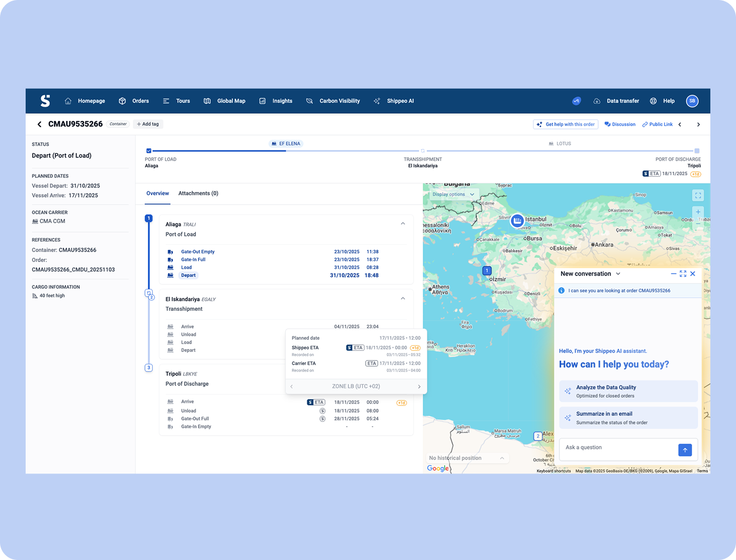Screen dimensions: 736x560
Task: Expand the AI chat panel to fullscreen
Action: pos(683,274)
